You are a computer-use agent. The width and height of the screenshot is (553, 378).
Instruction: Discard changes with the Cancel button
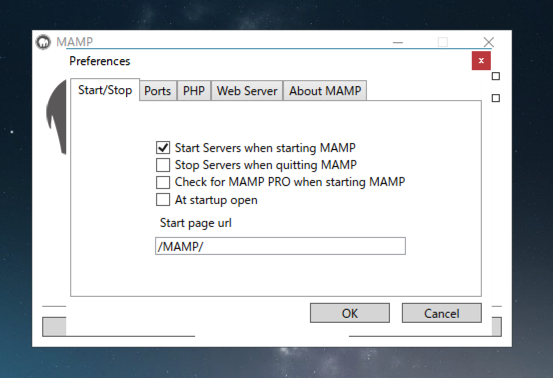pos(442,313)
